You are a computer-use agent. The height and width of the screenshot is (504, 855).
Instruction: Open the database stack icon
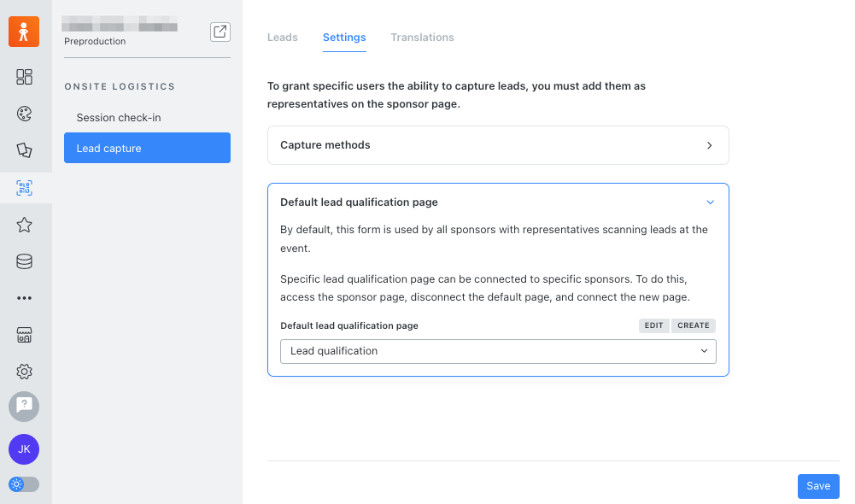[24, 261]
